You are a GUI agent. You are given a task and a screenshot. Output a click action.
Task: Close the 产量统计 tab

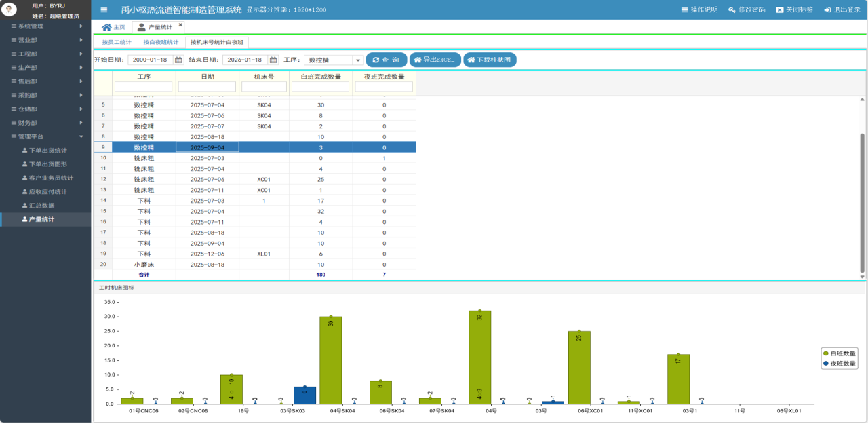(x=180, y=25)
